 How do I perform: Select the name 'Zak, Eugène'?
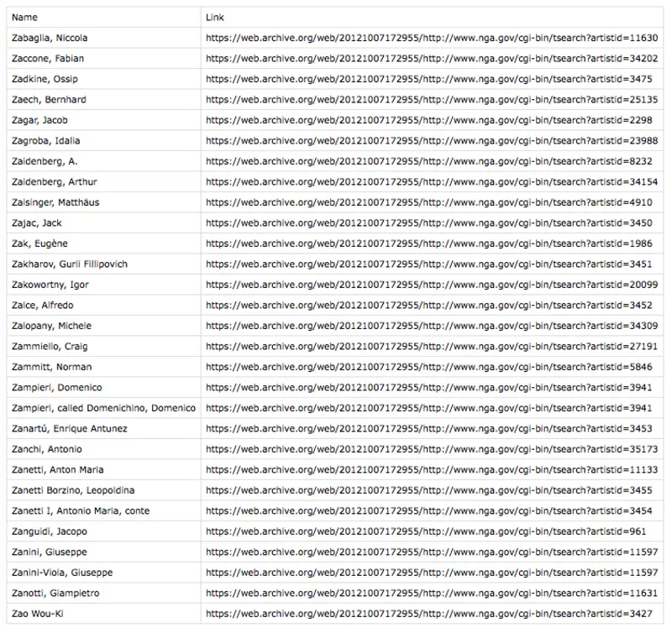(x=39, y=243)
